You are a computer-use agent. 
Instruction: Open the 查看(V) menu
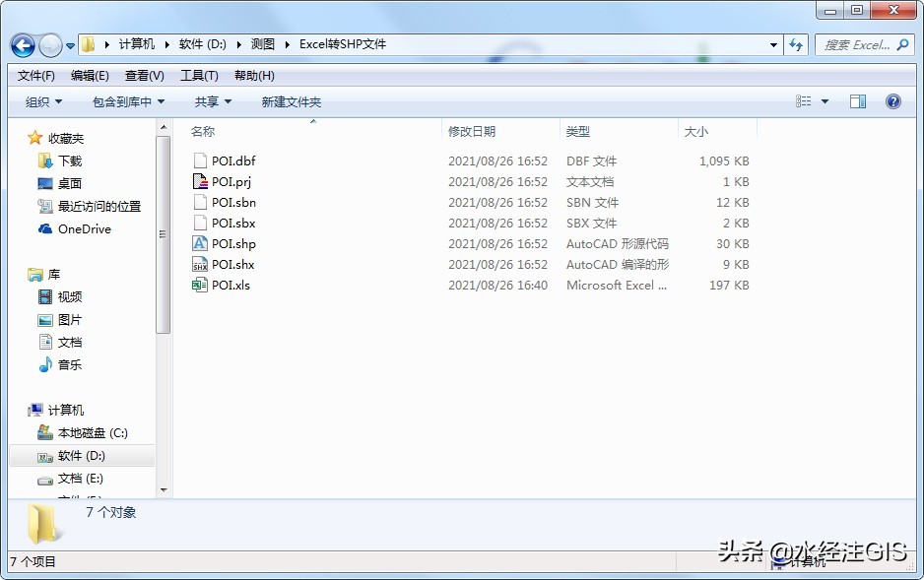click(142, 75)
